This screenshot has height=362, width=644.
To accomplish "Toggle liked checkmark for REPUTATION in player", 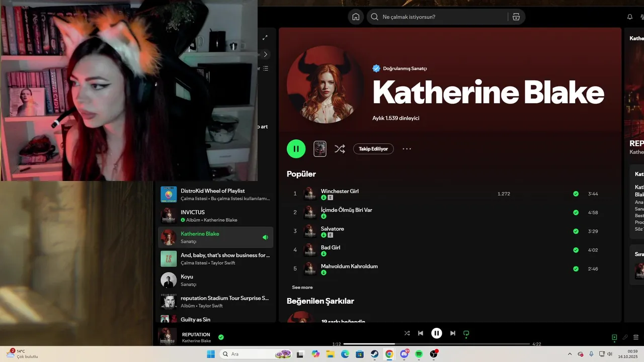I will [x=221, y=337].
